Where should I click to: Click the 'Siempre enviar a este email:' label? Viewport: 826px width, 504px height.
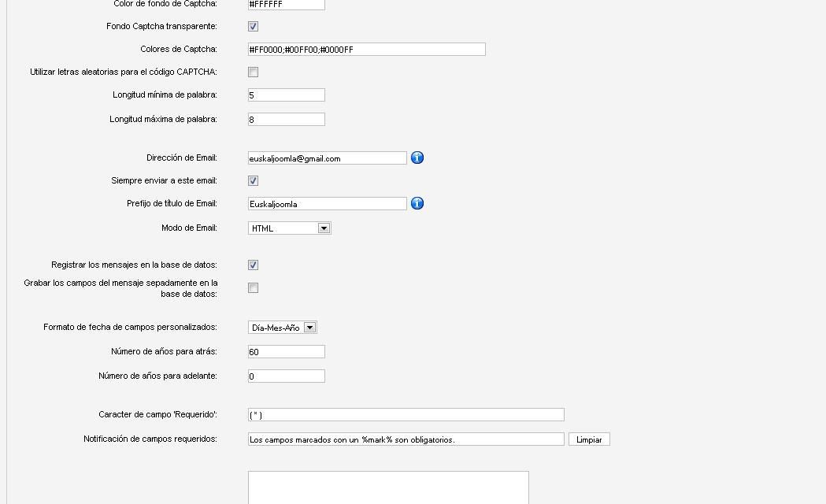164,180
